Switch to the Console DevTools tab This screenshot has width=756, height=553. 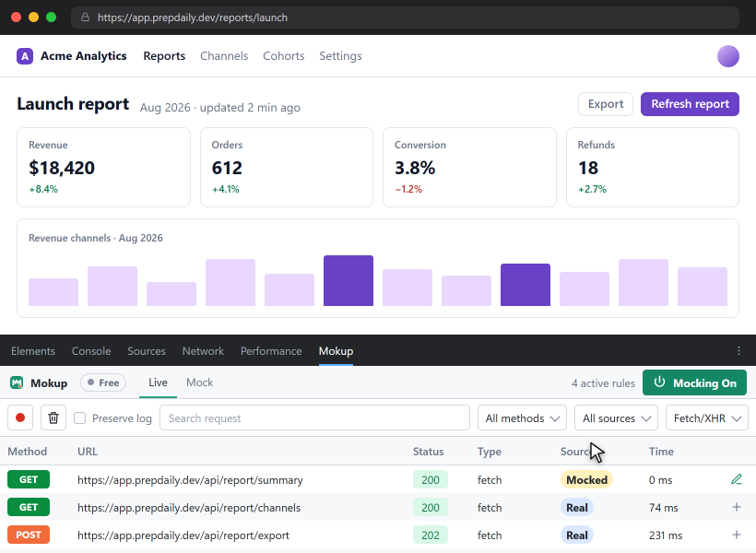91,351
